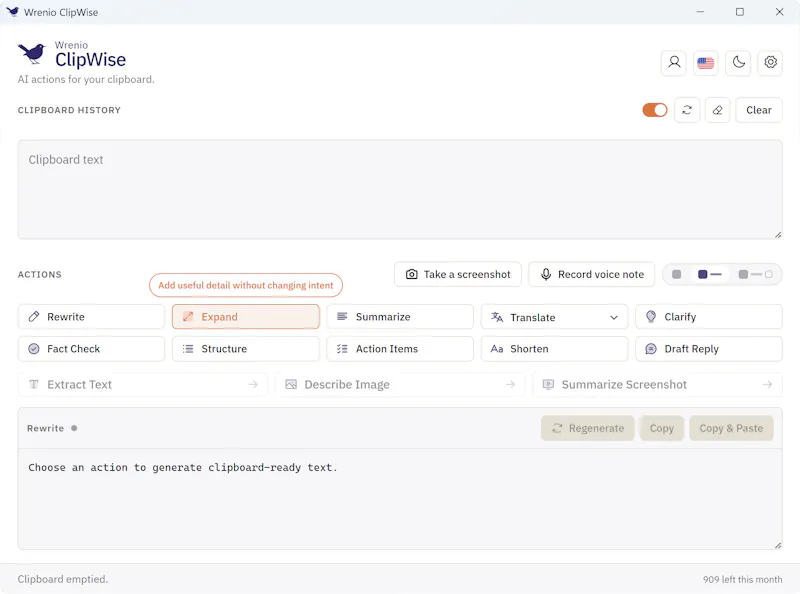Click the Clear button
The image size is (800, 594).
click(759, 110)
